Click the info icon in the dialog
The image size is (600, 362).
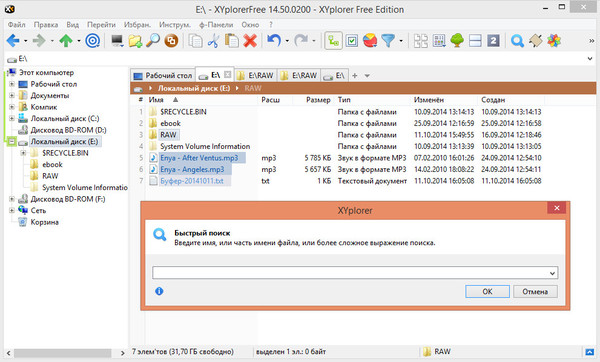159,291
